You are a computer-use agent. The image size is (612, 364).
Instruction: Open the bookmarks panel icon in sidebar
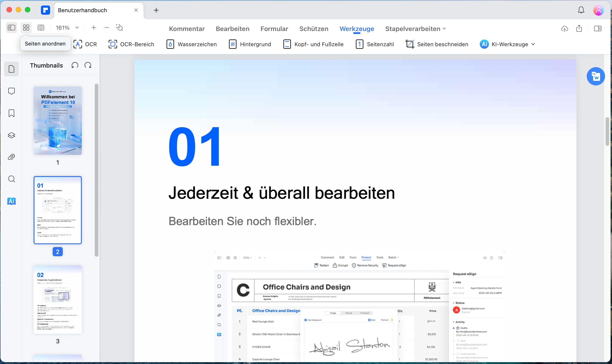pyautogui.click(x=11, y=113)
